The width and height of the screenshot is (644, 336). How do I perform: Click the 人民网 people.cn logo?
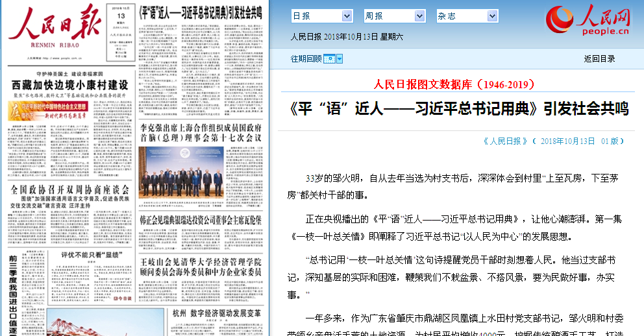point(588,19)
